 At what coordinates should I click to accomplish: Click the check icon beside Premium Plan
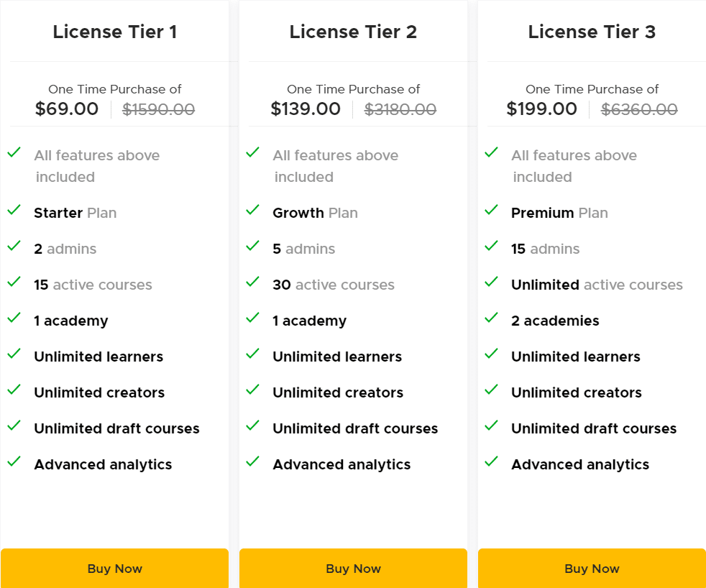491,210
